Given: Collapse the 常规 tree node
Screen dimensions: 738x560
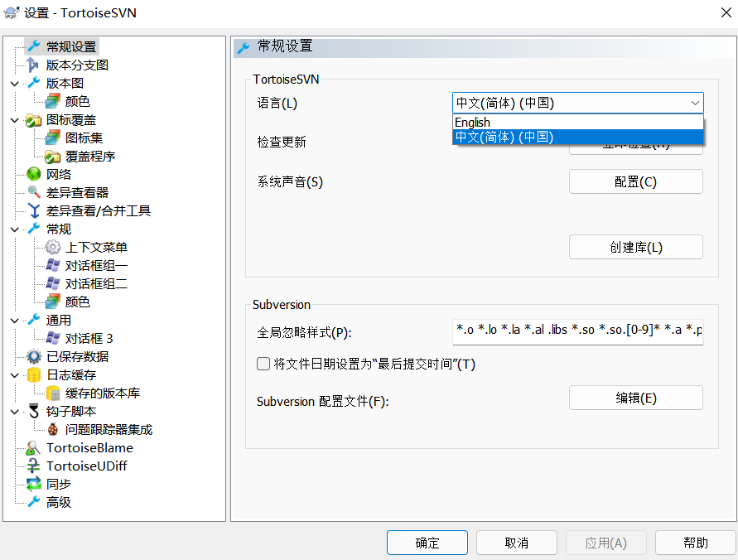Looking at the screenshot, I should click(x=15, y=229).
